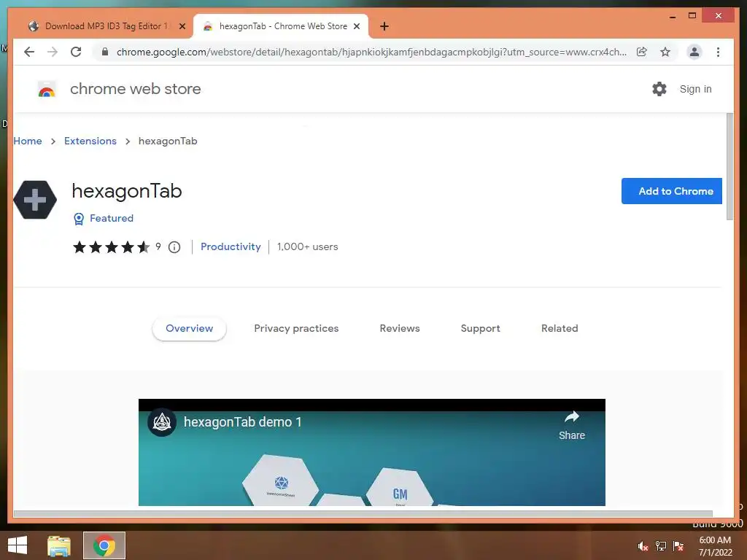Open web store settings gear icon

pyautogui.click(x=659, y=89)
